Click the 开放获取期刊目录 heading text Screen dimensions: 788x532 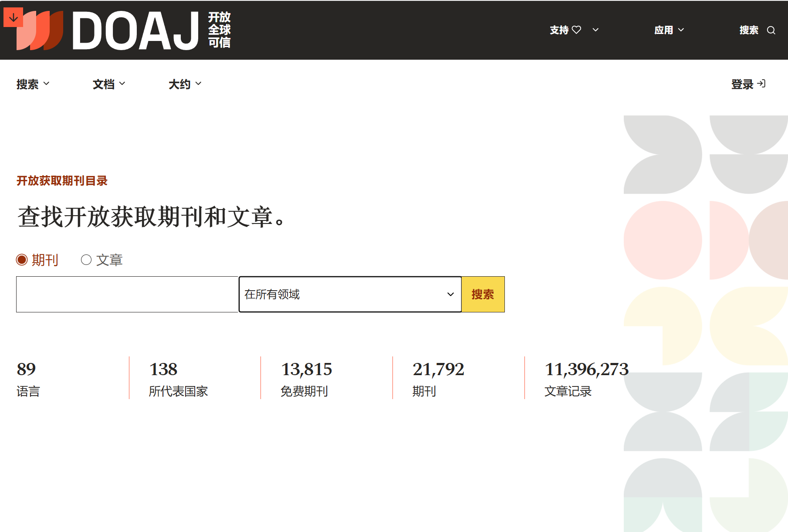[62, 180]
